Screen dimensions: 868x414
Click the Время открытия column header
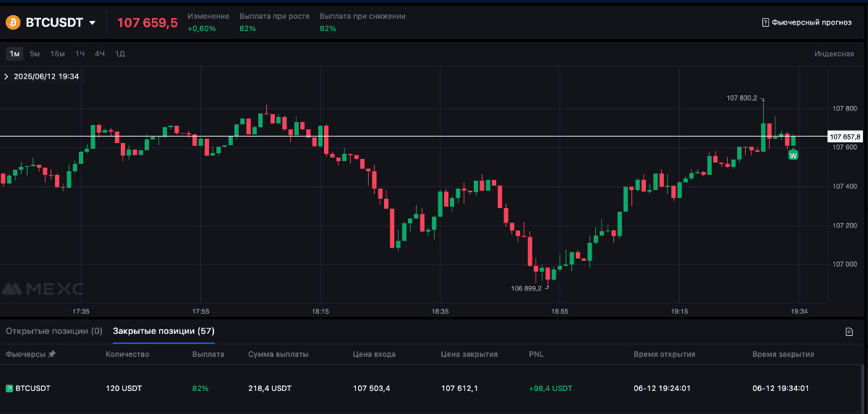664,354
